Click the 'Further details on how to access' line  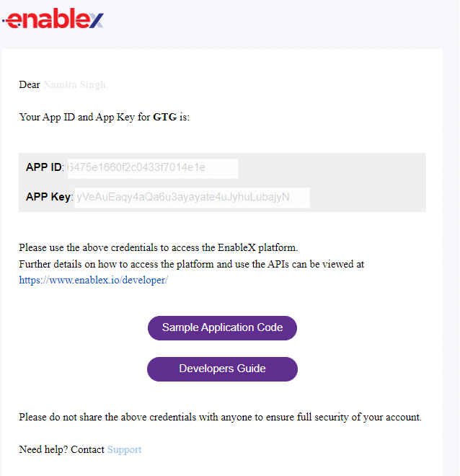(192, 264)
